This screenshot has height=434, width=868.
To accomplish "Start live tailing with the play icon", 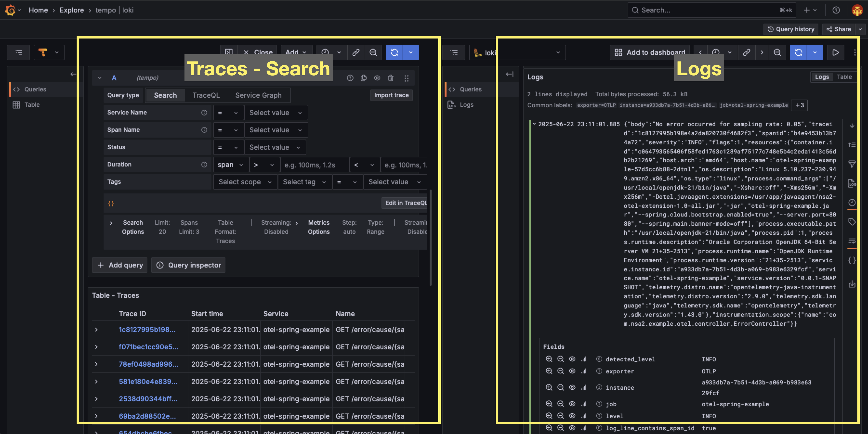I will pos(835,52).
